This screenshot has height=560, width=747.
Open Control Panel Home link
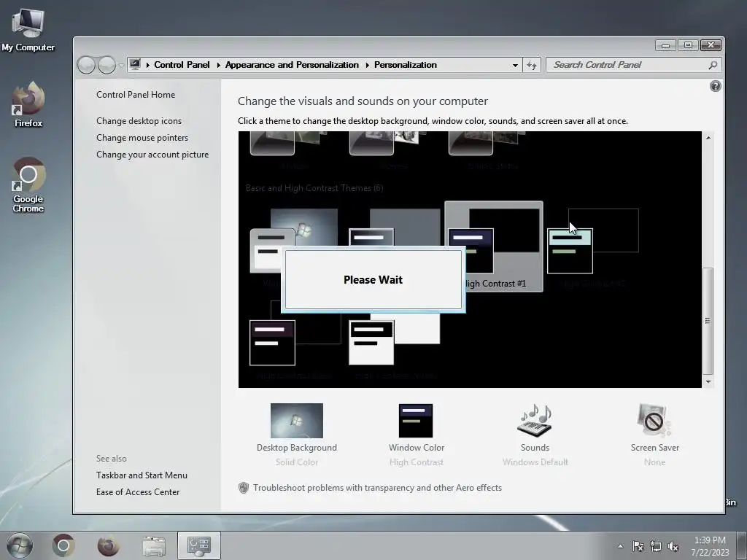click(x=136, y=95)
